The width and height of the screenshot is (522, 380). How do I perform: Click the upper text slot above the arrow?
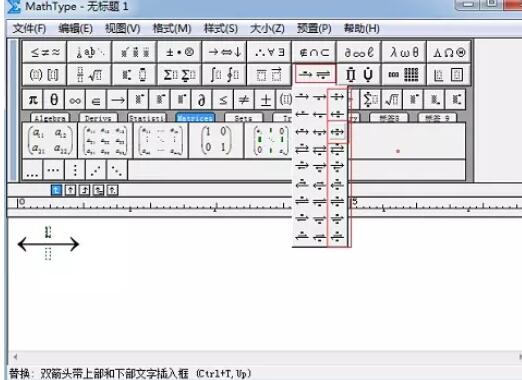(48, 232)
